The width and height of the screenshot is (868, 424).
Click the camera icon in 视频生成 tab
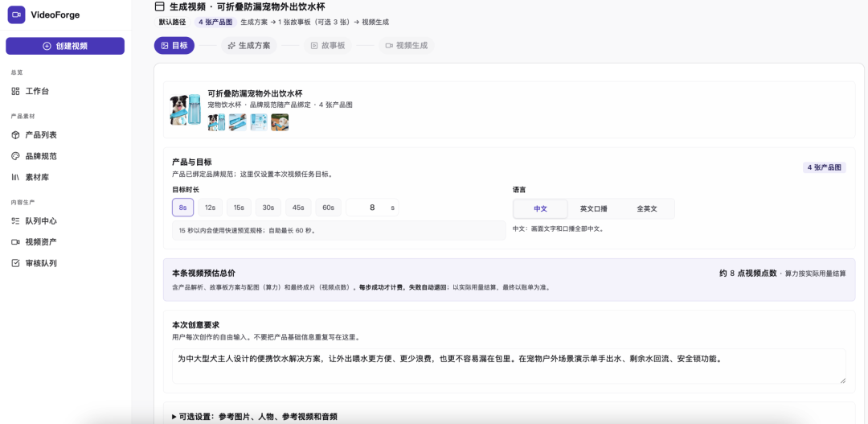click(x=389, y=45)
